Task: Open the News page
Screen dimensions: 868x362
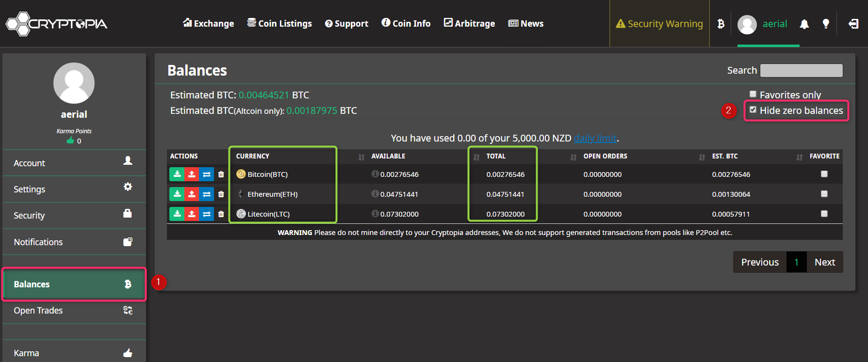Action: coord(525,23)
